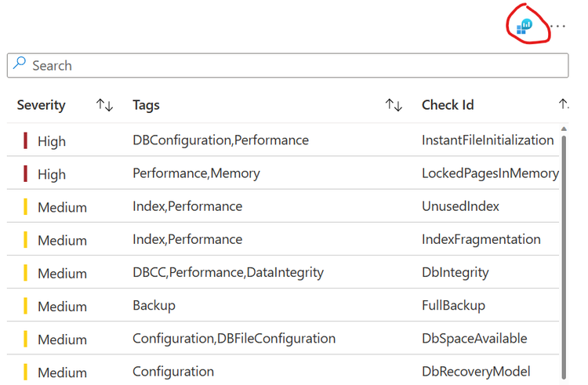The image size is (588, 385).
Task: Select the IndexFragmentation check entry
Action: coord(481,239)
